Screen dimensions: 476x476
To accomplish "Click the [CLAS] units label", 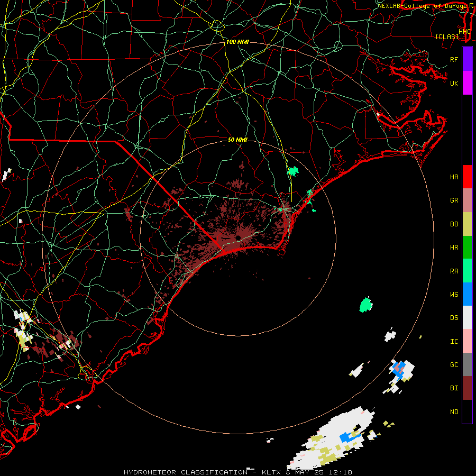I will [x=447, y=37].
